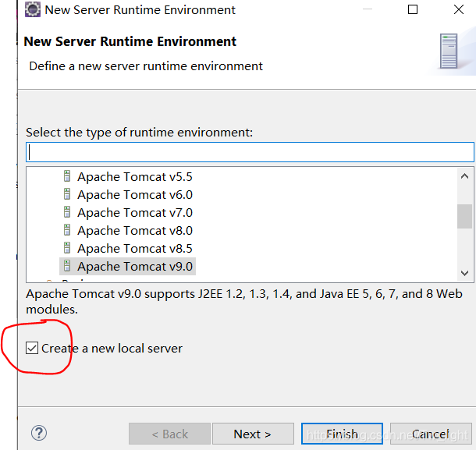Viewport: 476px width, 450px height.
Task: Close the dialog with the X button
Action: pos(459,9)
